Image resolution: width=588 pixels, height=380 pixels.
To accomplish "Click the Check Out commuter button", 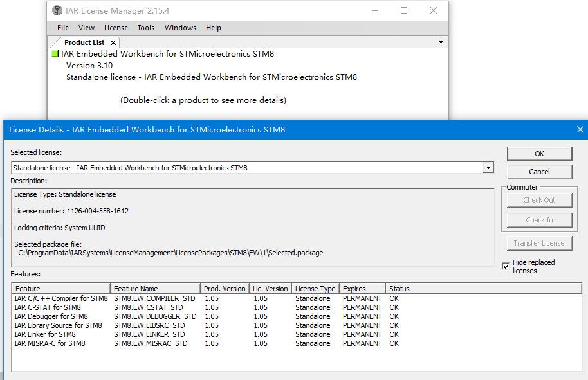I will (539, 200).
